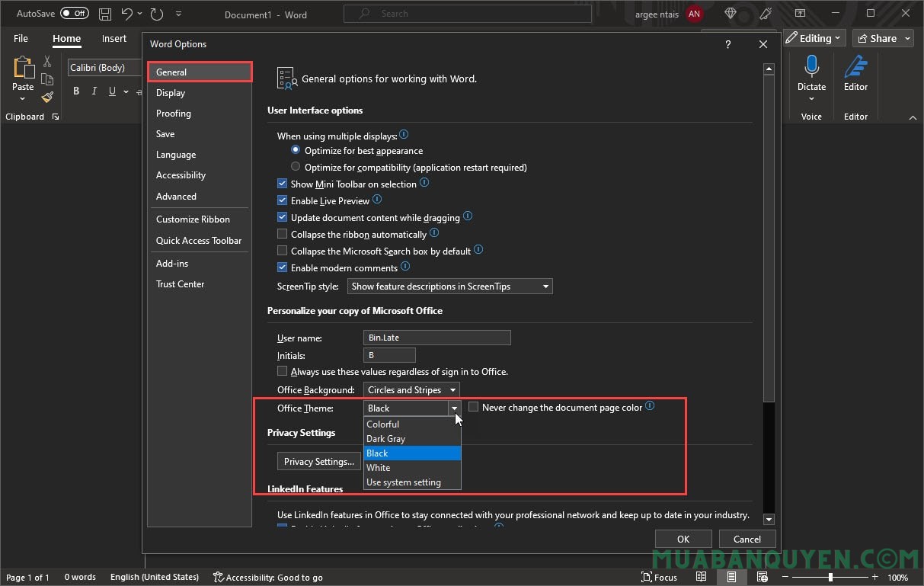Toggle Show Mini Toolbar on selection
Image resolution: width=924 pixels, height=586 pixels.
coord(283,184)
